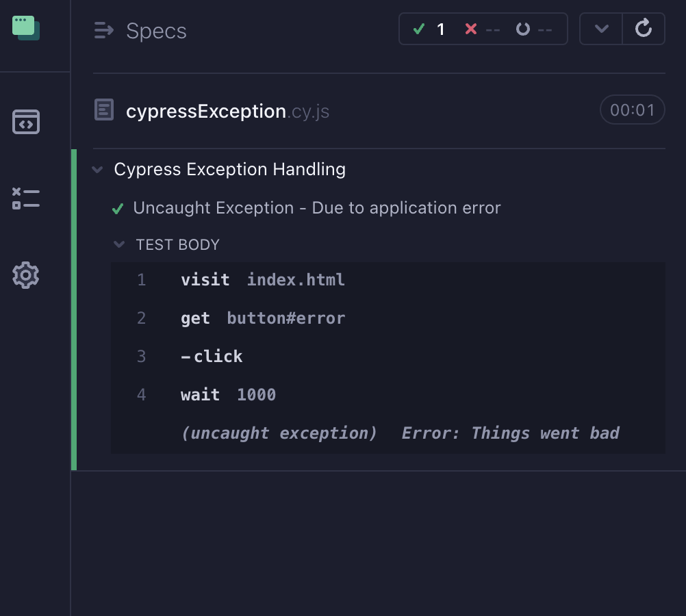Click the pending tests spinner indicator
The image size is (686, 616).
[x=524, y=29]
